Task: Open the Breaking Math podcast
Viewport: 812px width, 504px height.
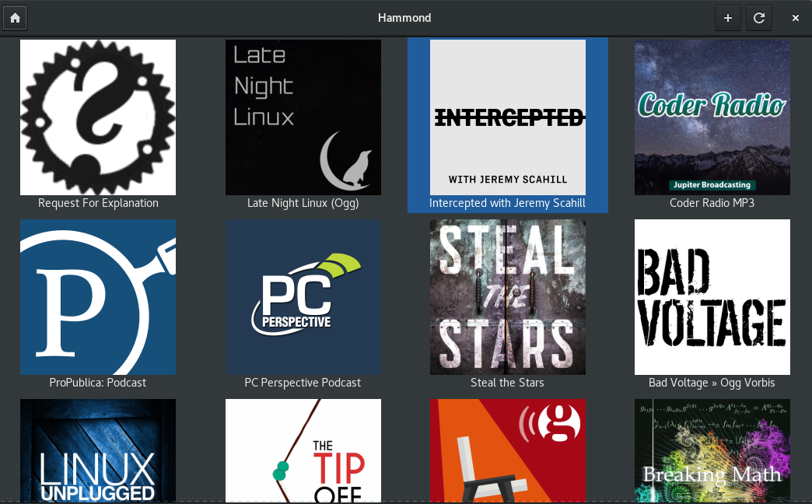Action: click(712, 451)
